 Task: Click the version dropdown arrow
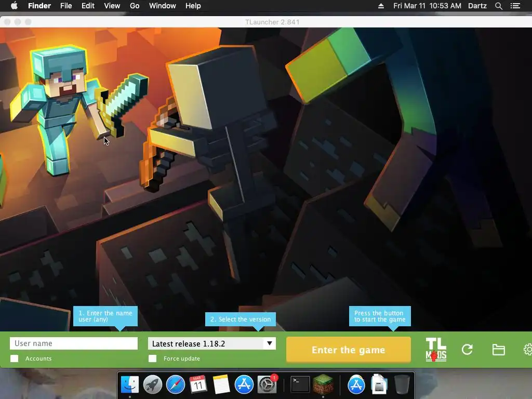270,343
